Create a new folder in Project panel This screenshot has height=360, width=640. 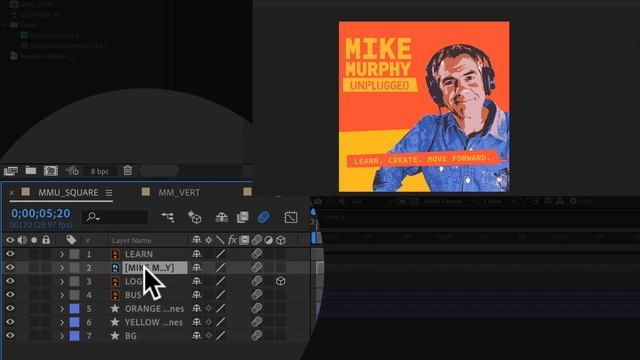click(x=31, y=170)
